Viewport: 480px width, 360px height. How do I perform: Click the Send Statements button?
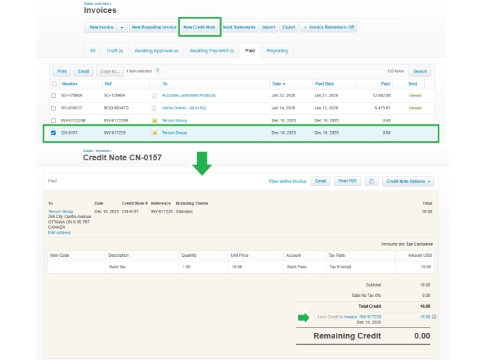[x=239, y=27]
